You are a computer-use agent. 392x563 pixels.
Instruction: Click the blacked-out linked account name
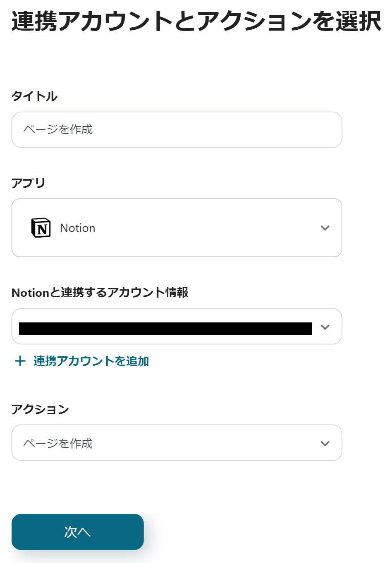(x=165, y=329)
